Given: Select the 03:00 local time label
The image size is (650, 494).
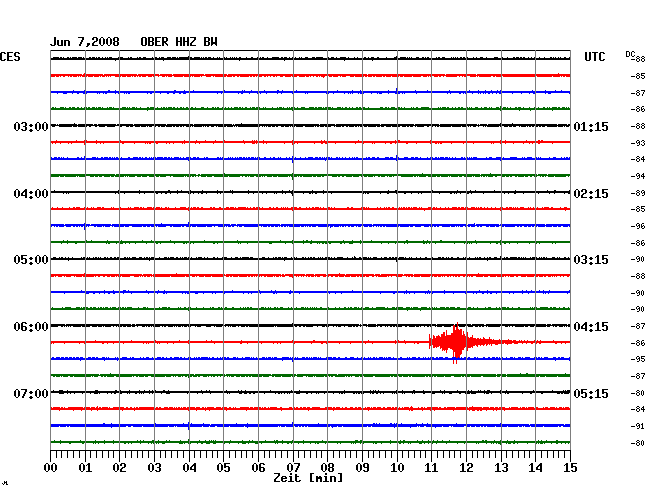Looking at the screenshot, I should [31, 127].
